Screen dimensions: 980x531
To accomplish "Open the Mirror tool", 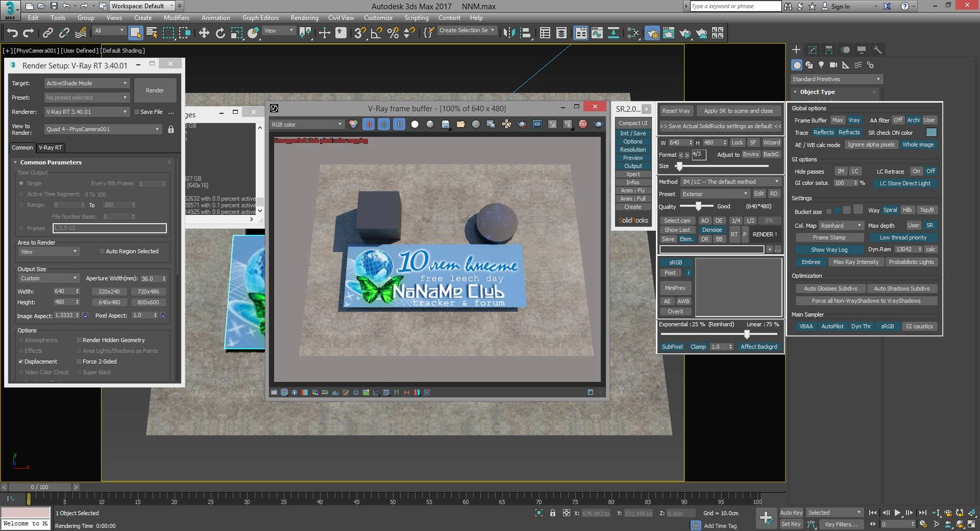I will pos(509,33).
